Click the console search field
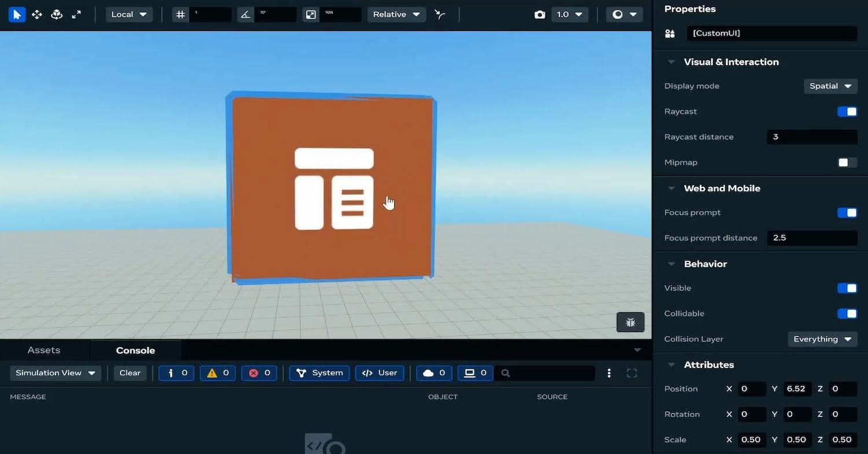Image resolution: width=868 pixels, height=454 pixels. (x=546, y=373)
